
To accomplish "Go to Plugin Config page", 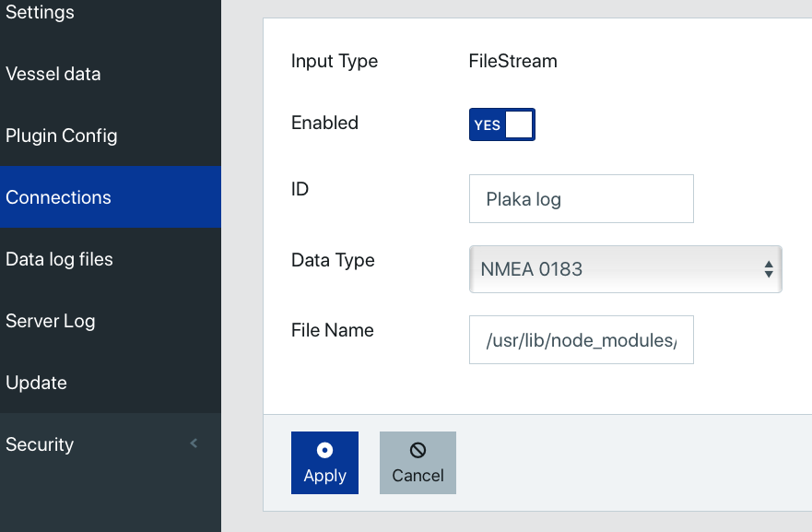I will pos(111,136).
